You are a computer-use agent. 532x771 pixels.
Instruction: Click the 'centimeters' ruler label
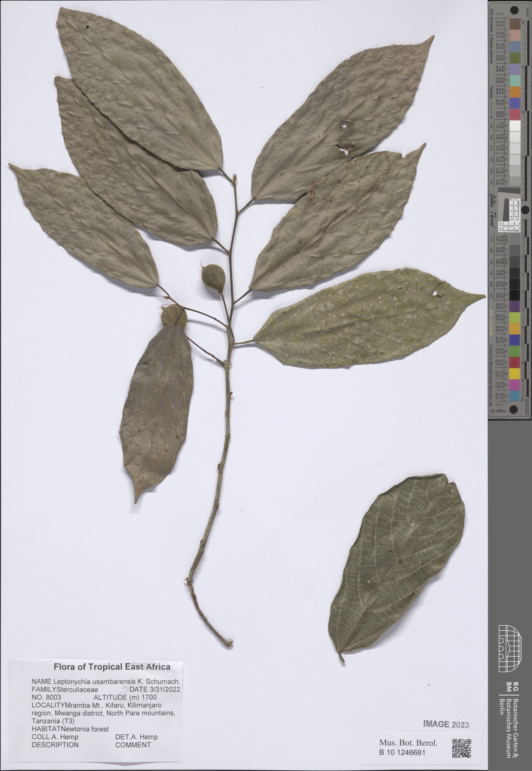coord(527,407)
